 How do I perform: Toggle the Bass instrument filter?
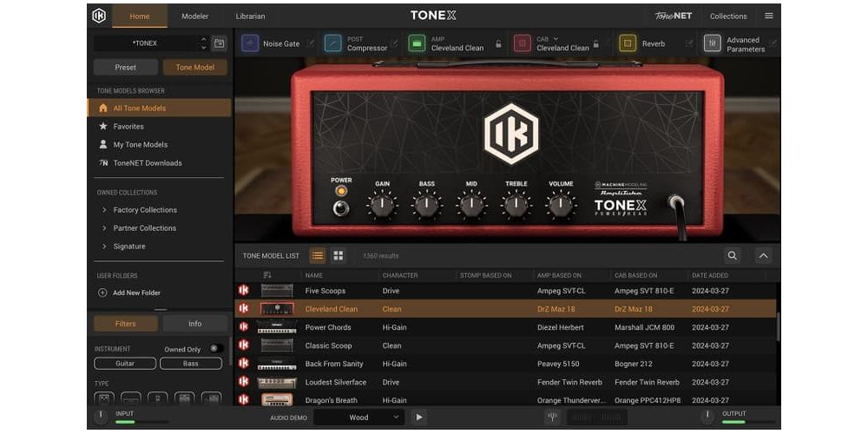(191, 364)
